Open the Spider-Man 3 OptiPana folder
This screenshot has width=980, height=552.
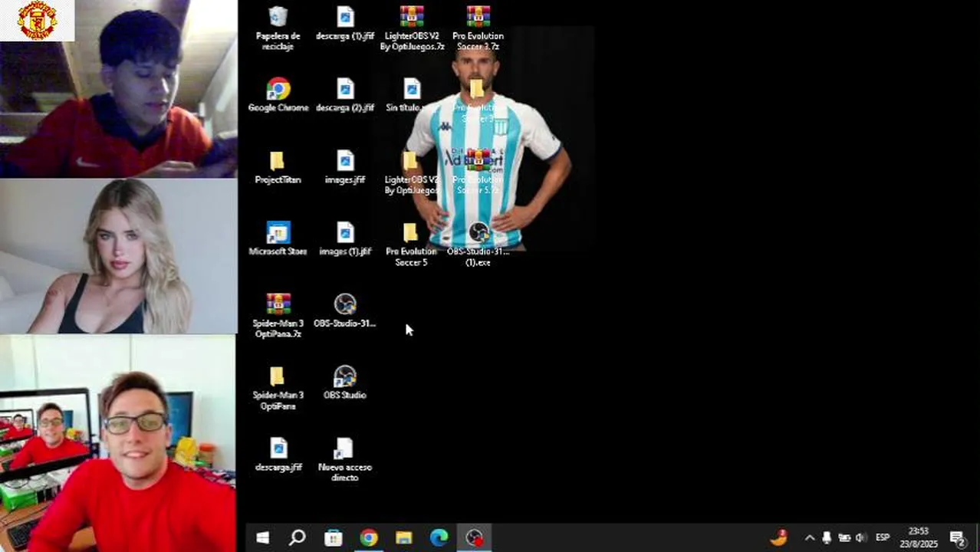[x=278, y=388]
